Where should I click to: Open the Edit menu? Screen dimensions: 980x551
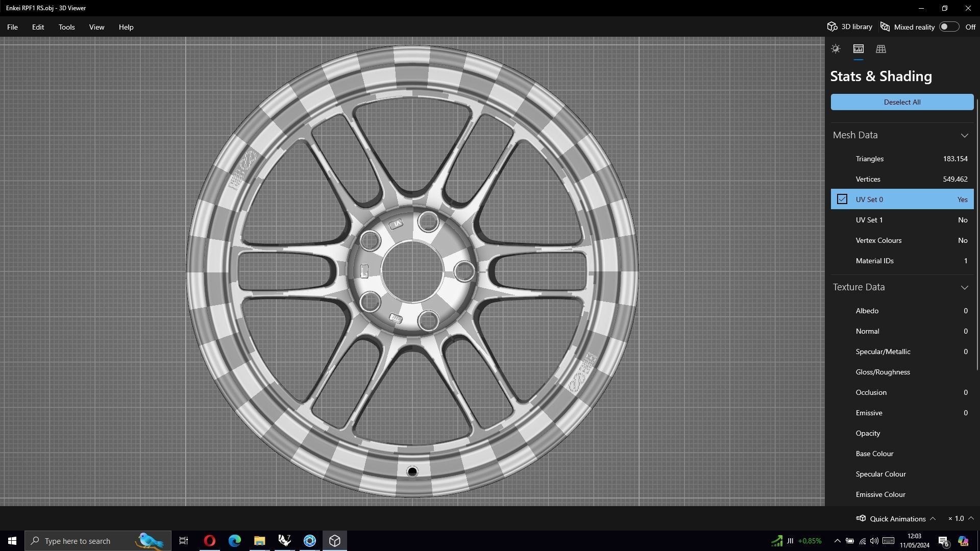tap(38, 27)
